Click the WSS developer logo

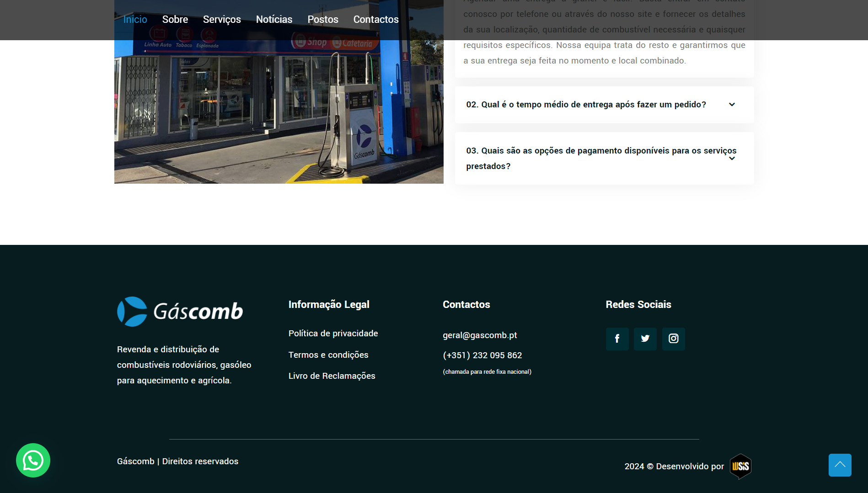[x=740, y=466]
